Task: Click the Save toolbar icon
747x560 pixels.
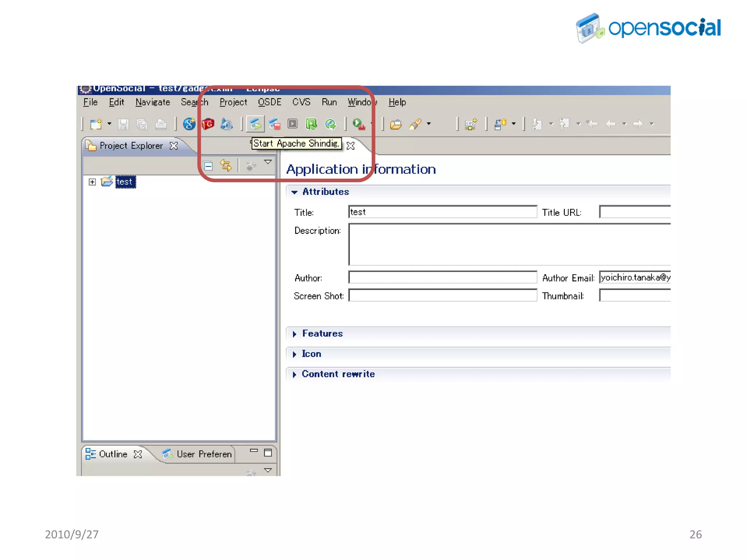Action: [123, 124]
